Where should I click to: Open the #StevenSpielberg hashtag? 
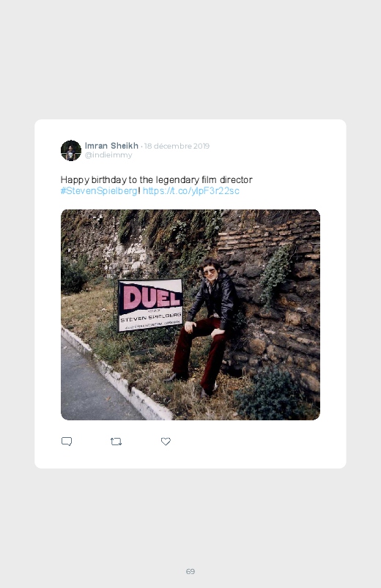[x=99, y=191]
